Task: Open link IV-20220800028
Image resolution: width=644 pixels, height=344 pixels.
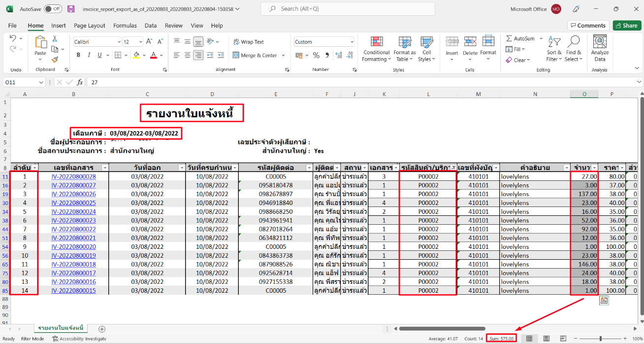Action: pos(73,176)
